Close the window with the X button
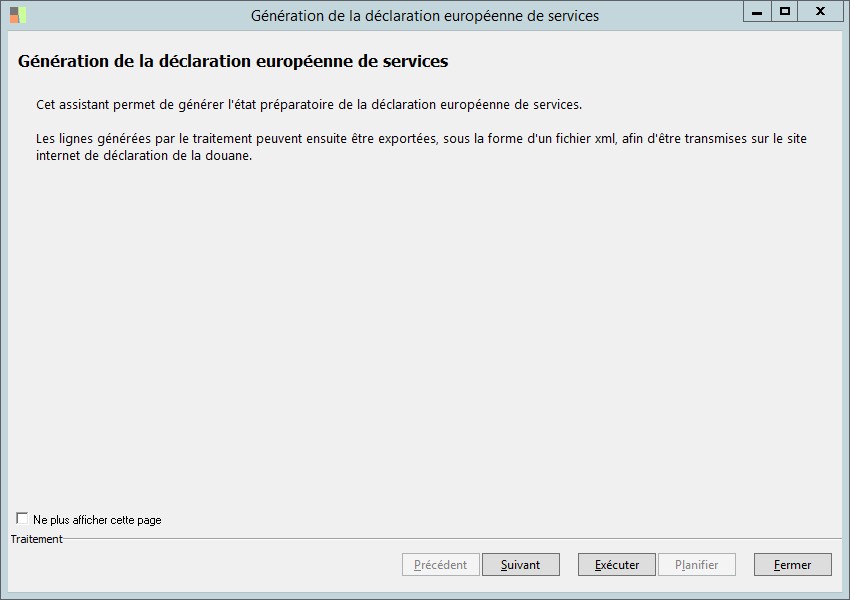The height and width of the screenshot is (600, 850). pyautogui.click(x=820, y=12)
